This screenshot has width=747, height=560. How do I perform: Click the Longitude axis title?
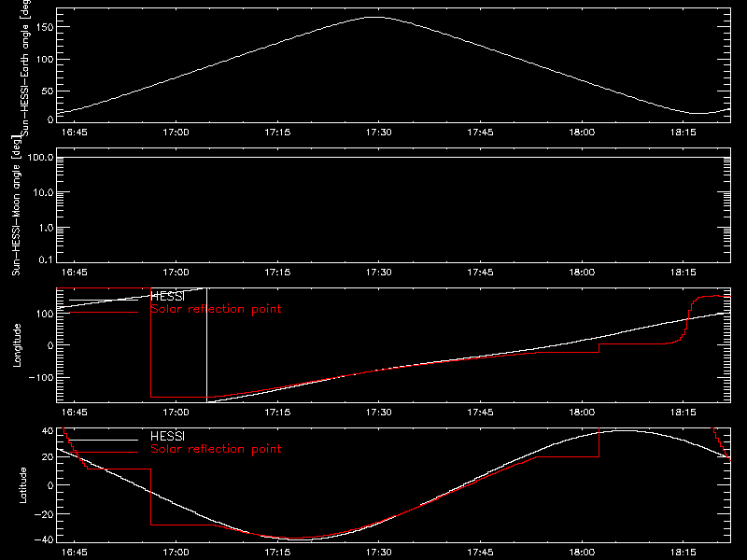[17, 345]
